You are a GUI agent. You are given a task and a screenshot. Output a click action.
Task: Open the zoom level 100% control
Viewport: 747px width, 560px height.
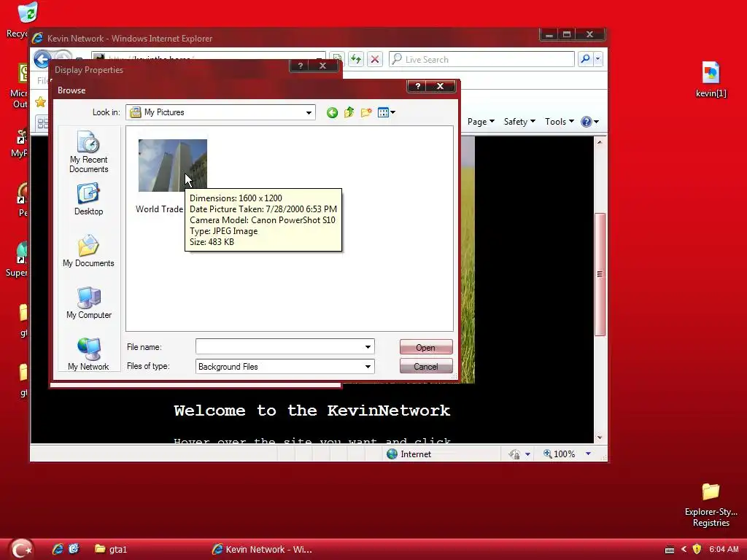pos(560,454)
